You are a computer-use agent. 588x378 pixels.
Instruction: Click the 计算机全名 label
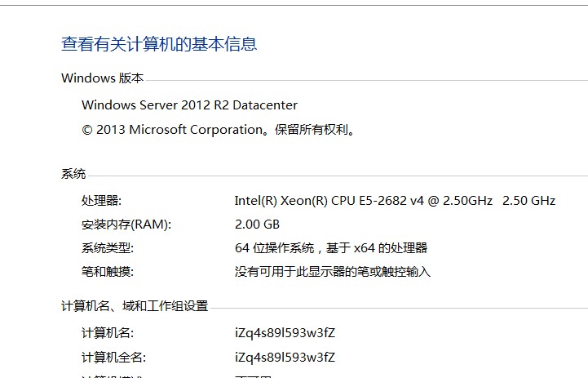(x=113, y=358)
